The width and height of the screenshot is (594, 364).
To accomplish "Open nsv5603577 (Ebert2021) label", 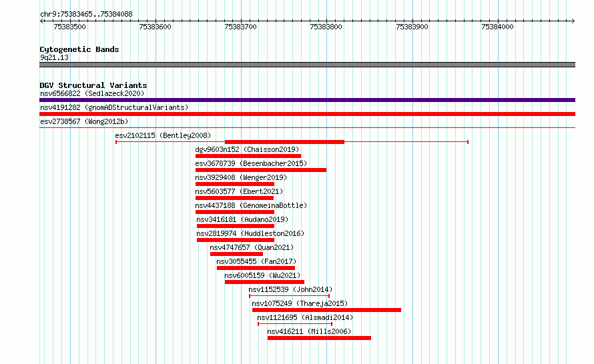I will (239, 191).
